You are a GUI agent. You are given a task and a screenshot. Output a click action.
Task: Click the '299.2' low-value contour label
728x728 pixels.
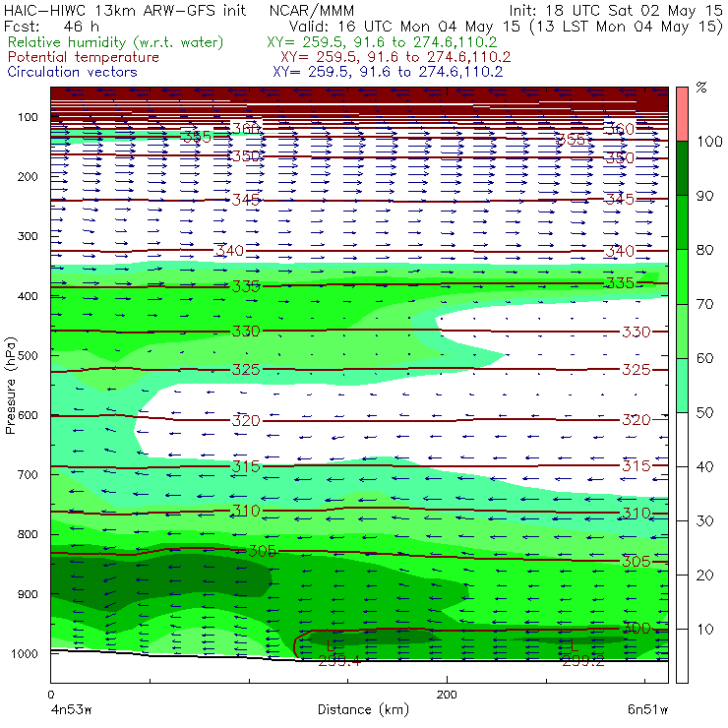pyautogui.click(x=583, y=661)
